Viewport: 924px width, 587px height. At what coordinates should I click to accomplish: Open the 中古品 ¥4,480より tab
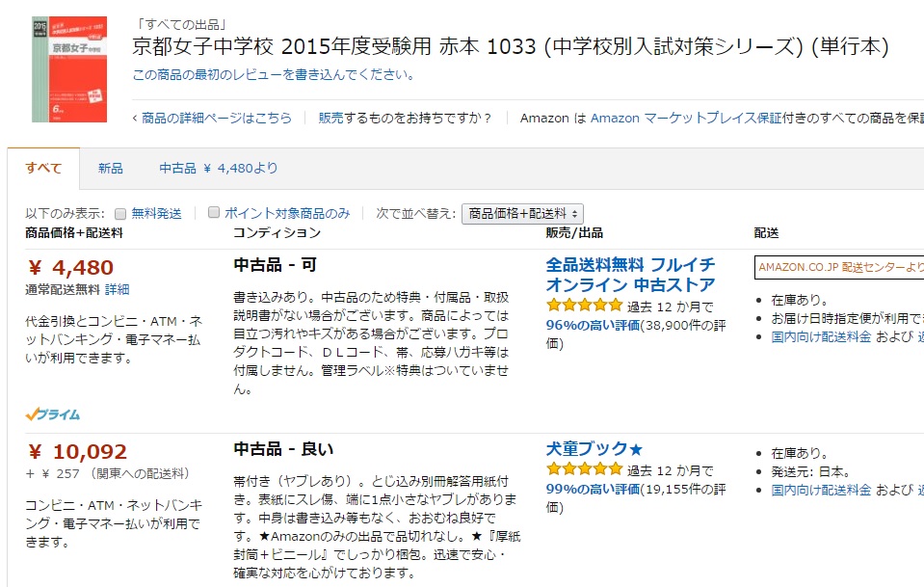218,168
